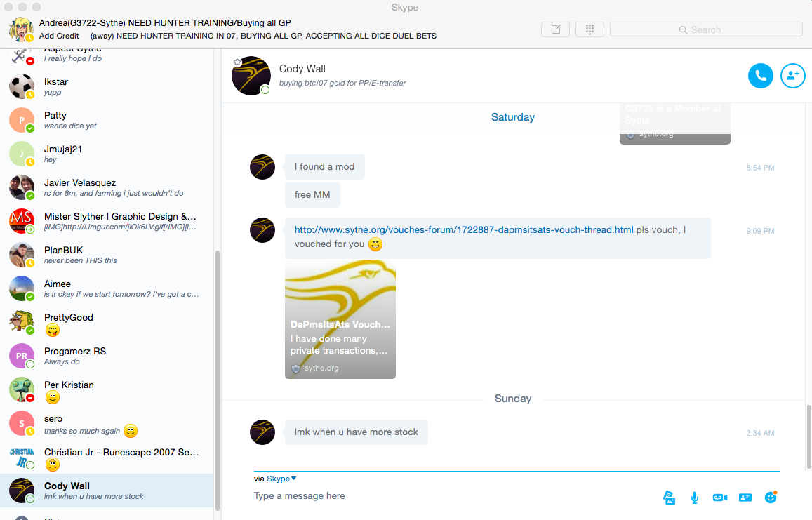Click the 'free MM' message bubble

pyautogui.click(x=312, y=195)
